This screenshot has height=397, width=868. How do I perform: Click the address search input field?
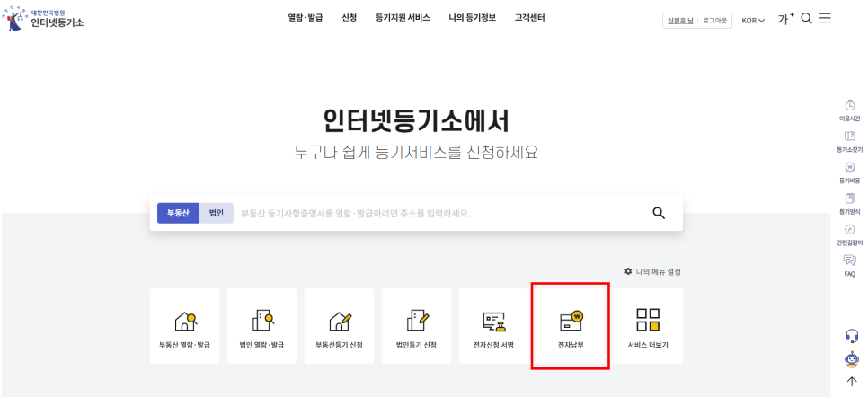point(431,213)
